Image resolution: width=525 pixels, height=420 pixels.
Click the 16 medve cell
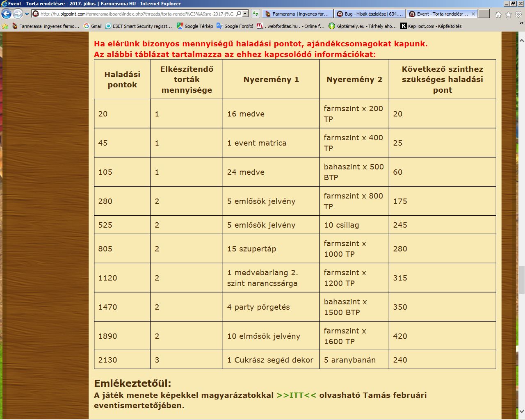click(271, 114)
